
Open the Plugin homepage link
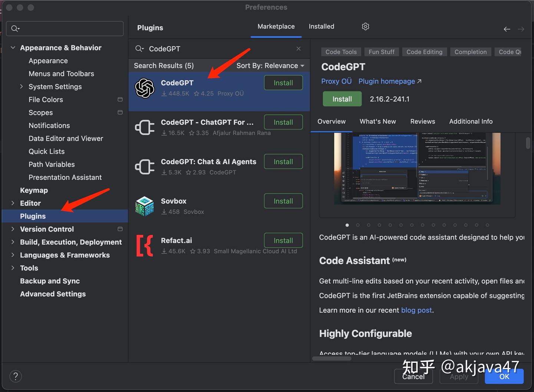[x=386, y=81]
